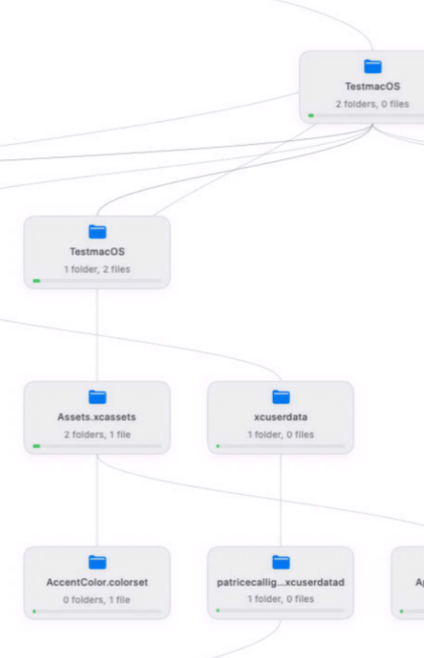
Task: Click the xcuserdata node label
Action: tap(280, 417)
